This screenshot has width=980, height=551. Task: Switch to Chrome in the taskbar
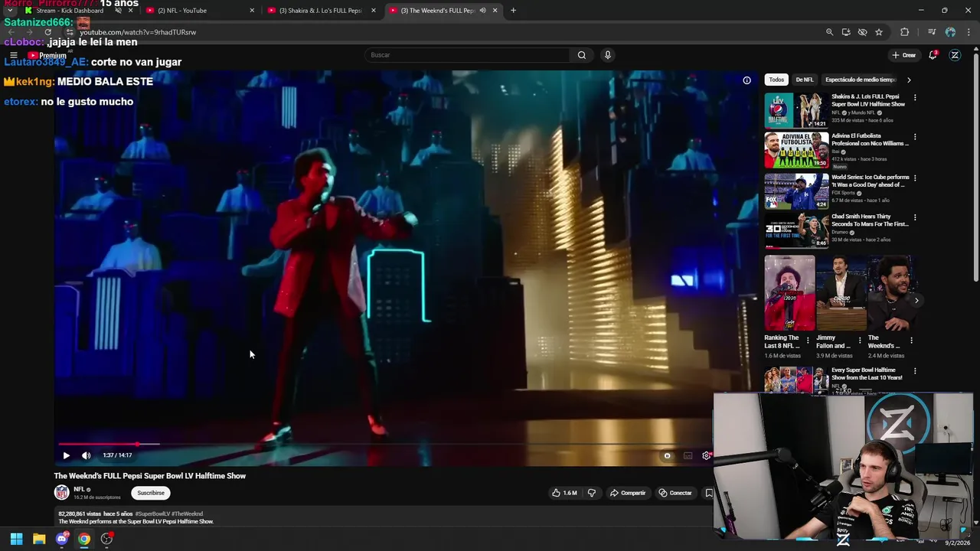[x=84, y=539]
